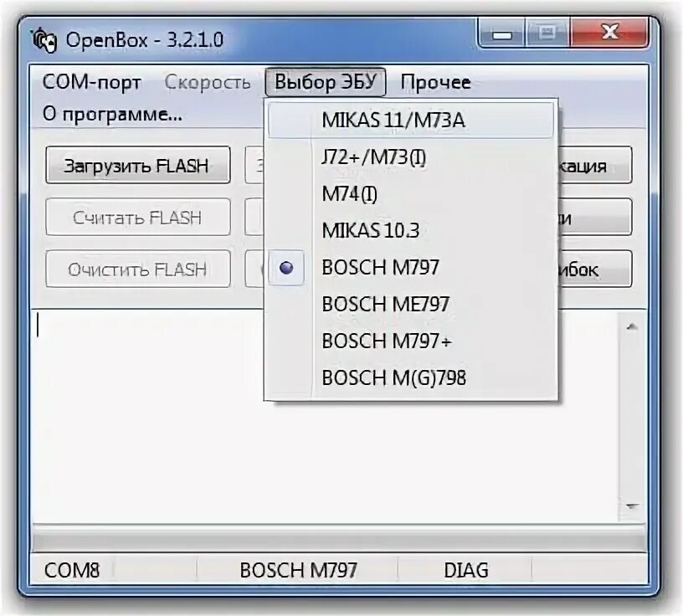Click the log scrollbar down arrow
This screenshot has width=683, height=616.
pyautogui.click(x=632, y=506)
